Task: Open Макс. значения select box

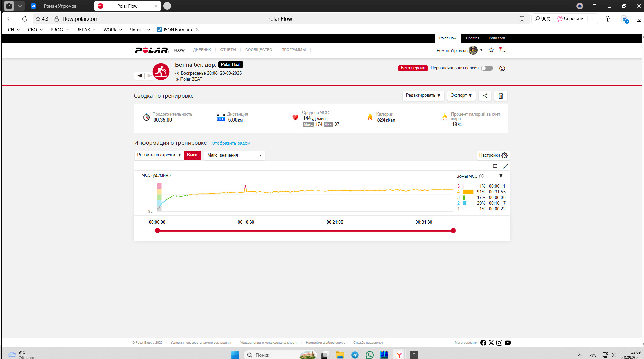Action: [234, 155]
